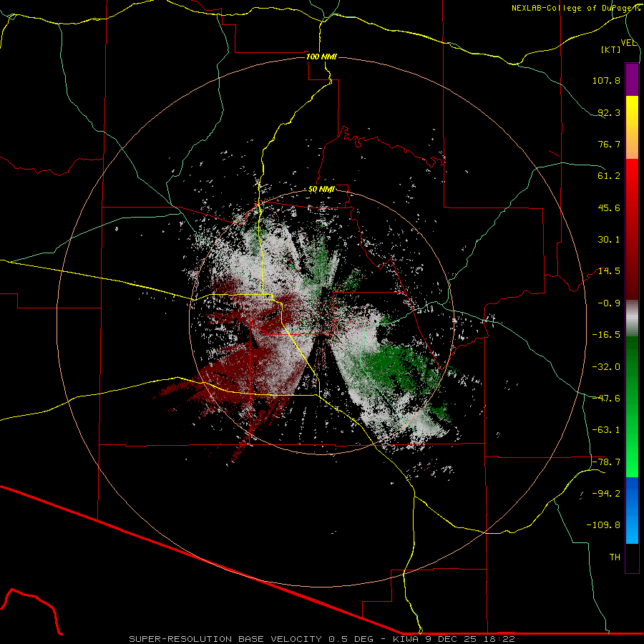Click the -32.0 velocity scale value

point(606,367)
